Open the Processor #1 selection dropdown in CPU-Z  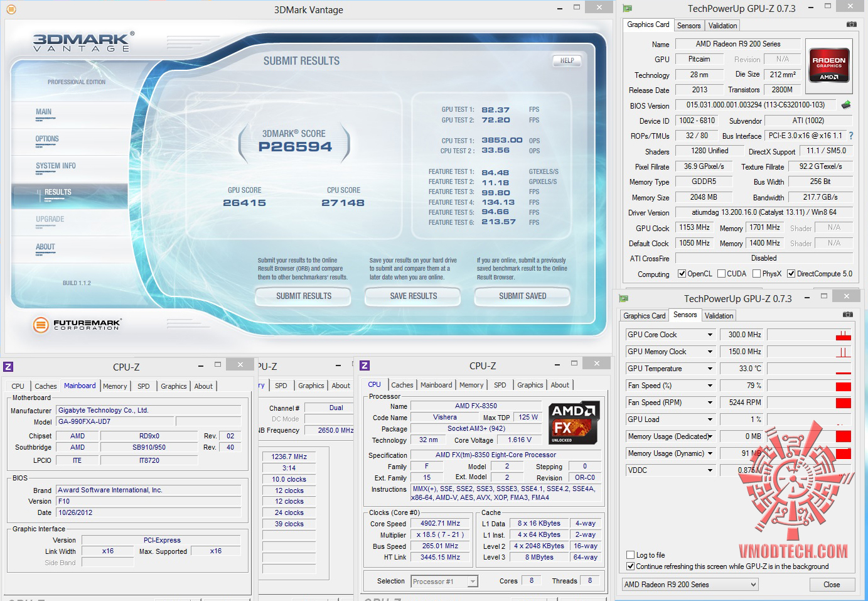(x=444, y=582)
